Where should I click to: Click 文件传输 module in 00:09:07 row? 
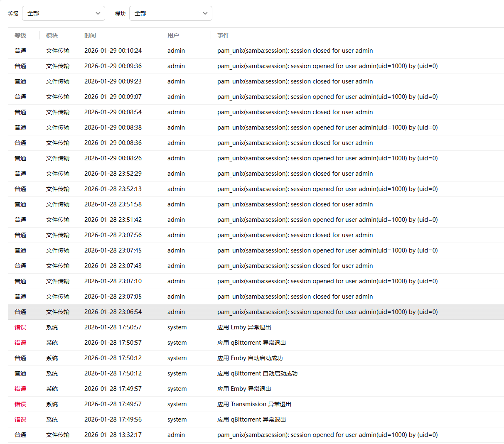point(58,97)
